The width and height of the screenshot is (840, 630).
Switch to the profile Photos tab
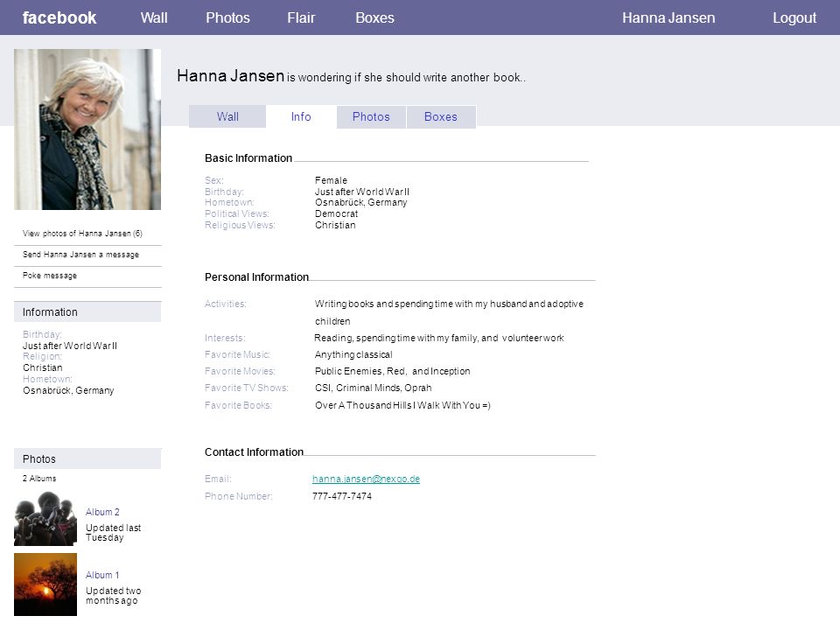[371, 116]
